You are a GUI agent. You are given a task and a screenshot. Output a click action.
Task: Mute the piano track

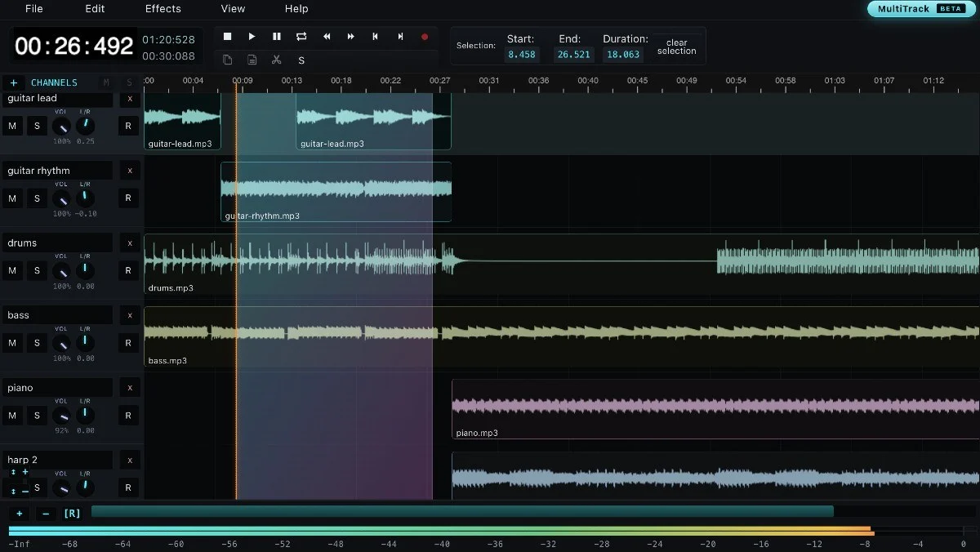12,416
